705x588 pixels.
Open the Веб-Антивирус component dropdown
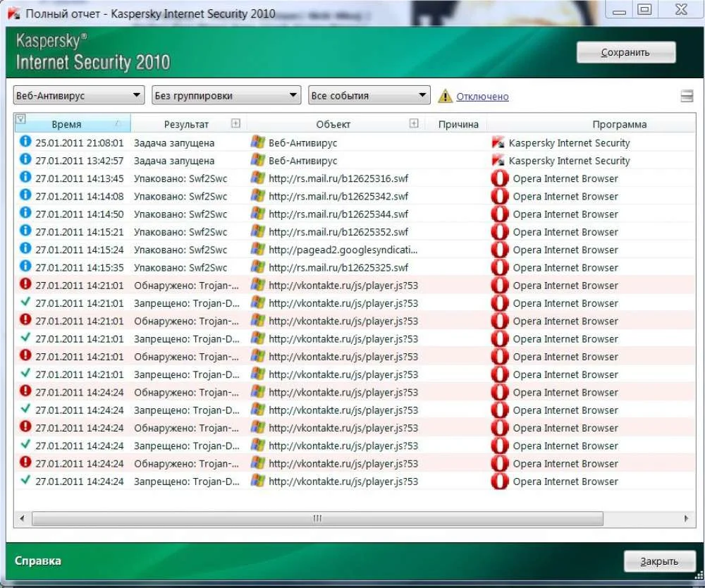79,95
